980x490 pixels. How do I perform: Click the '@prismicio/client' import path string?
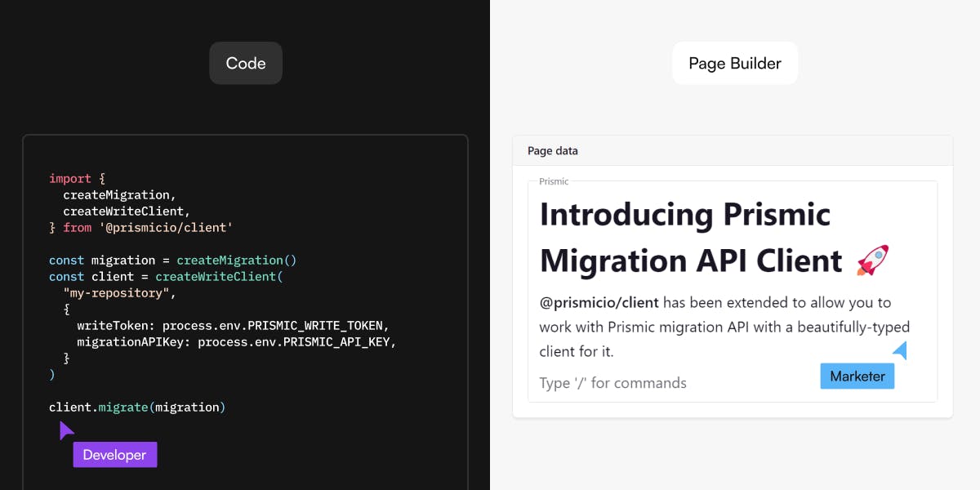pos(165,227)
